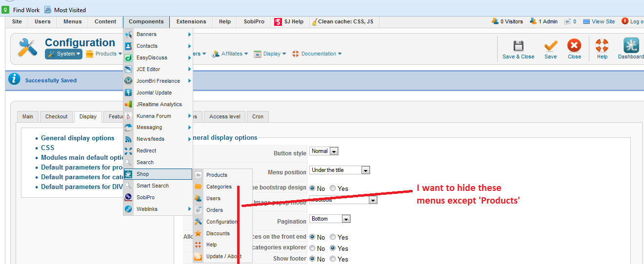Click the Kunena Forum icon

pyautogui.click(x=128, y=116)
